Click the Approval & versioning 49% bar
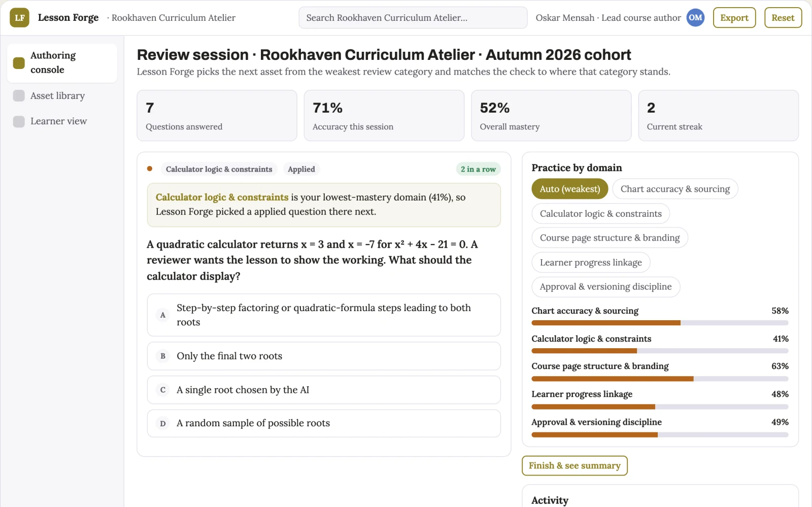 coord(660,434)
